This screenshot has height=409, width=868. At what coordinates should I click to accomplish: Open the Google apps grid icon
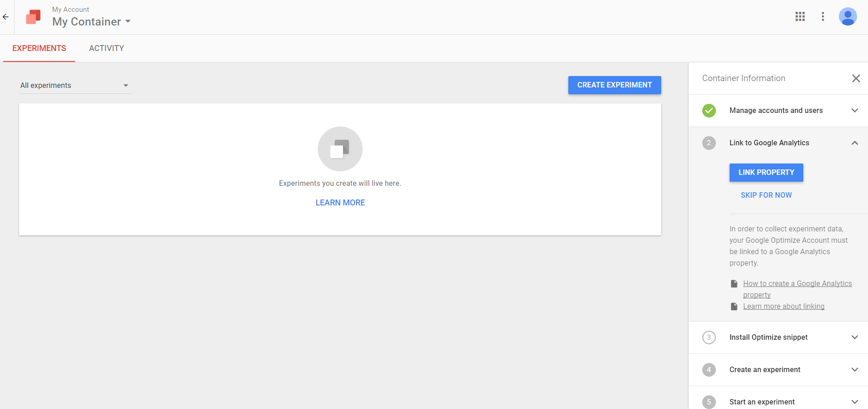point(800,17)
